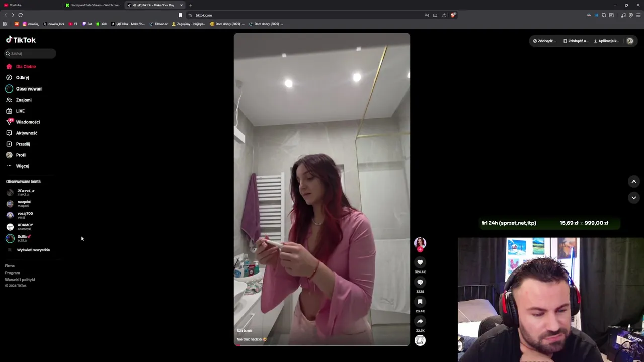Screen dimensions: 644x362
Task: Open the Zagraj.my bookmark
Action: (188, 24)
